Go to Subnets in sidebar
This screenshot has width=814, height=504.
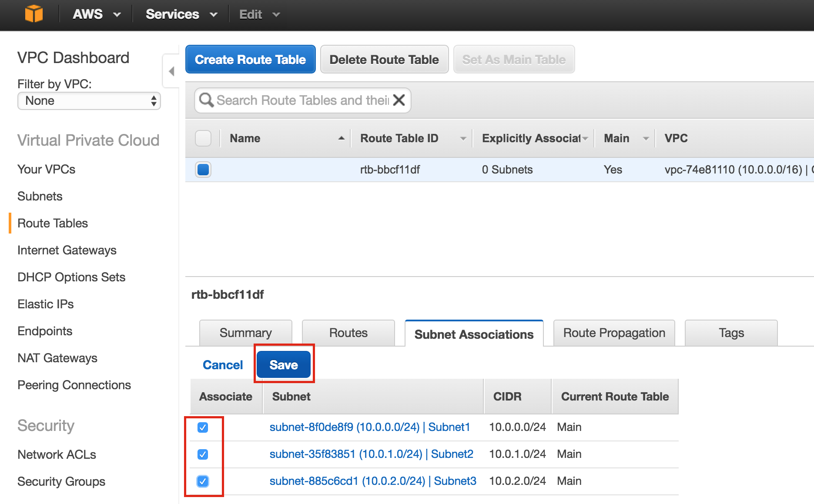click(40, 196)
